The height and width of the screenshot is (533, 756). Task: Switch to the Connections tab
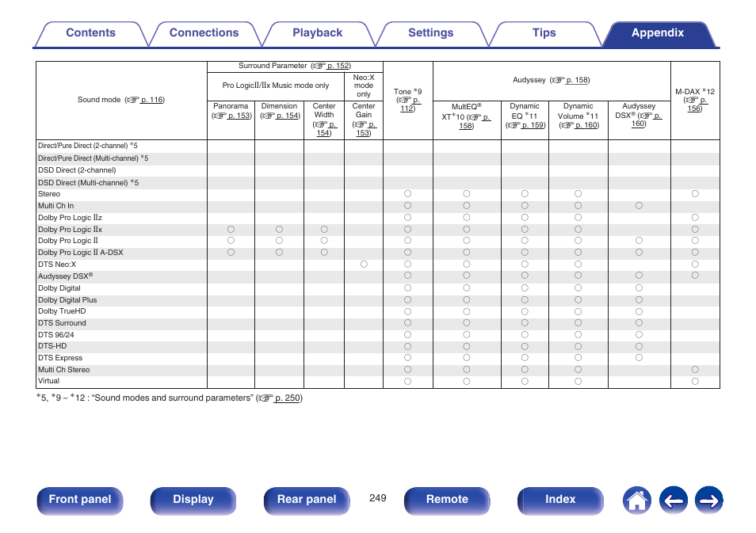click(x=204, y=32)
